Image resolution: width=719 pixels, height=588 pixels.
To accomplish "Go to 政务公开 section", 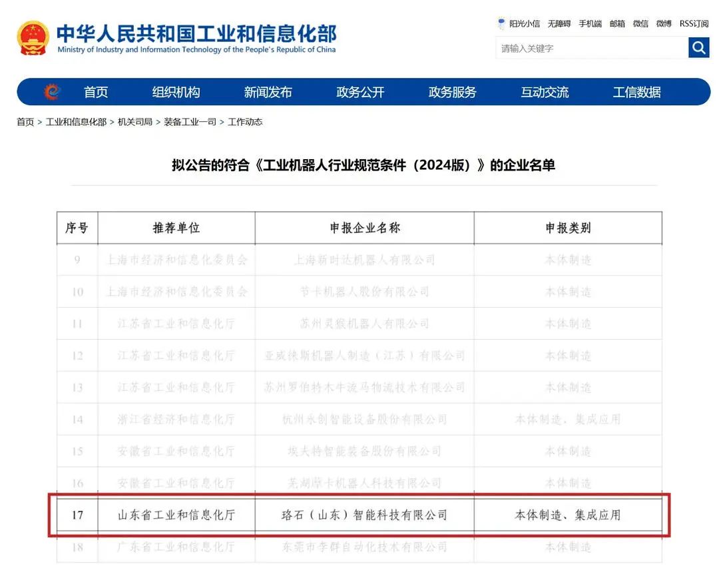I will click(x=360, y=92).
